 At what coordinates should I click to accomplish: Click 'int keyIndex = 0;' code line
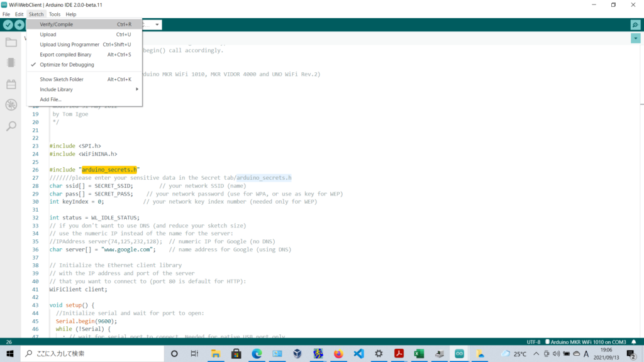point(77,202)
